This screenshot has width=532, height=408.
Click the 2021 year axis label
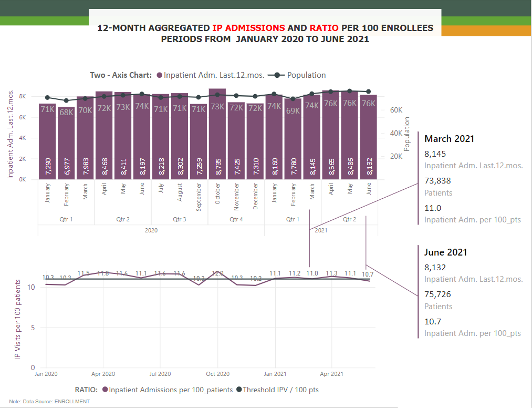click(x=321, y=230)
